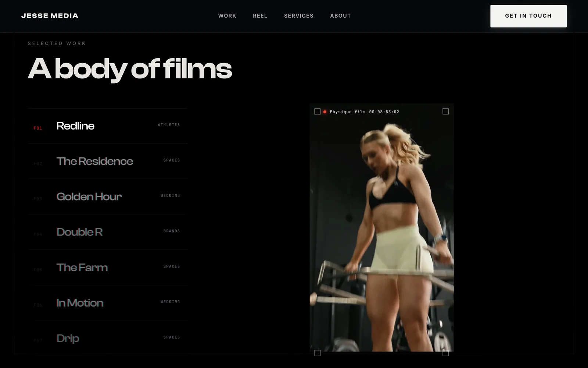Select the Redline film row
The height and width of the screenshot is (368, 588).
point(108,126)
